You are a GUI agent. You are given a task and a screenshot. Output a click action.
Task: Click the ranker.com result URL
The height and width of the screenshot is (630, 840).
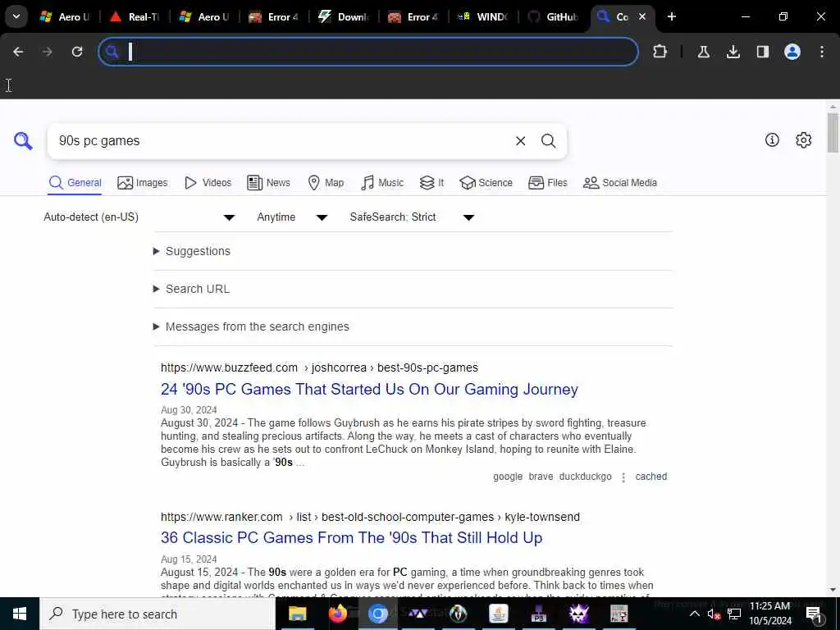point(370,517)
